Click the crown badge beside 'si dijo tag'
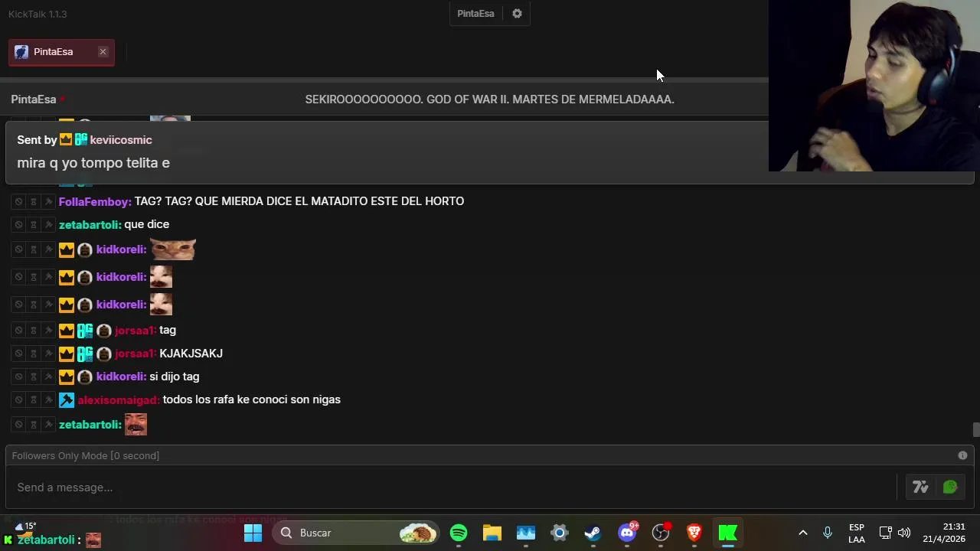The width and height of the screenshot is (980, 551). (67, 377)
